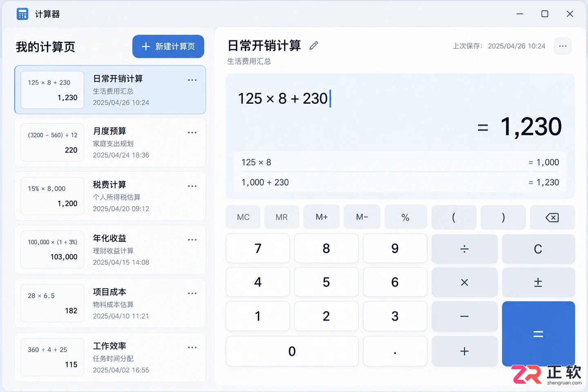Insert a closing parenthesis
The width and height of the screenshot is (588, 392).
(503, 217)
